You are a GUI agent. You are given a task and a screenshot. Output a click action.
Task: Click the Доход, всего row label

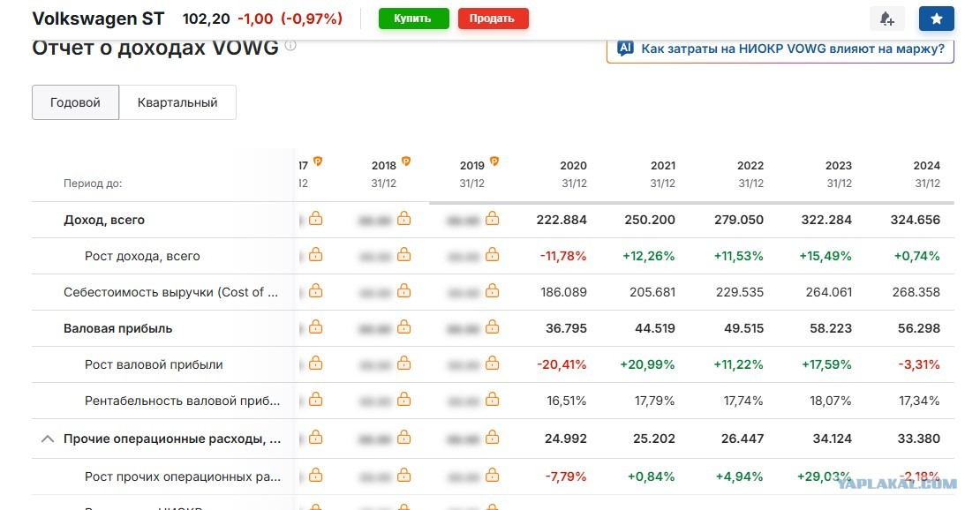tap(104, 220)
